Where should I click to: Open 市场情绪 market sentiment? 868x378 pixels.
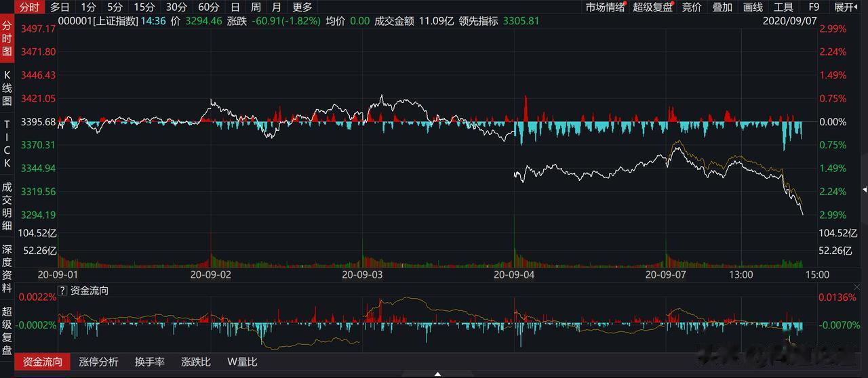tap(606, 7)
